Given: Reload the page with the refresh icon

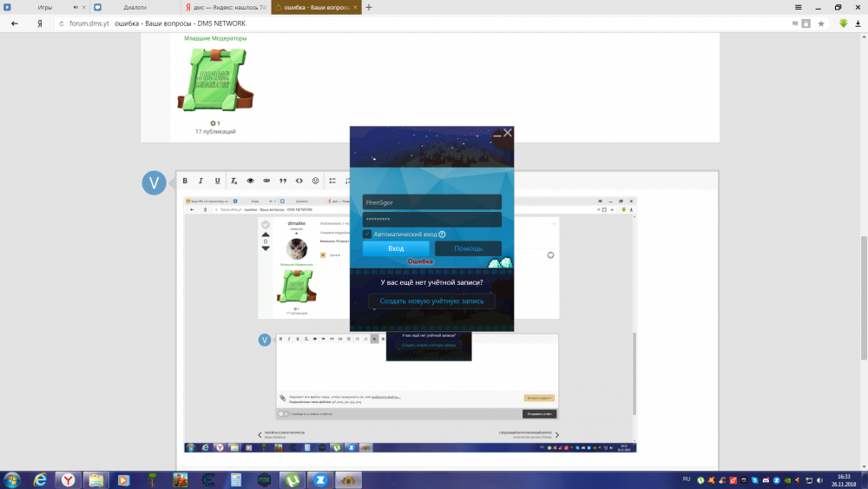Looking at the screenshot, I should (62, 23).
